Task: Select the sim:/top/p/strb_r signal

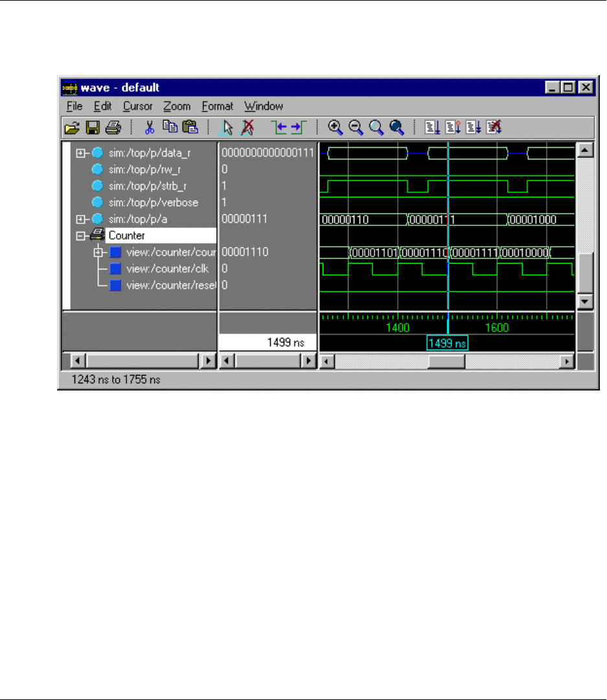Action: (x=148, y=186)
